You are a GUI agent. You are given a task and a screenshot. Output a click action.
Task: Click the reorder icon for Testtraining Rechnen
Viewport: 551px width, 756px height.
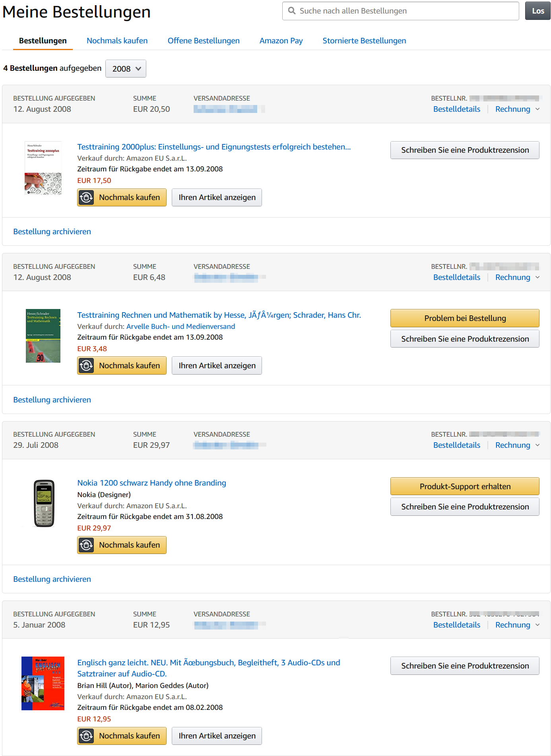pyautogui.click(x=86, y=365)
